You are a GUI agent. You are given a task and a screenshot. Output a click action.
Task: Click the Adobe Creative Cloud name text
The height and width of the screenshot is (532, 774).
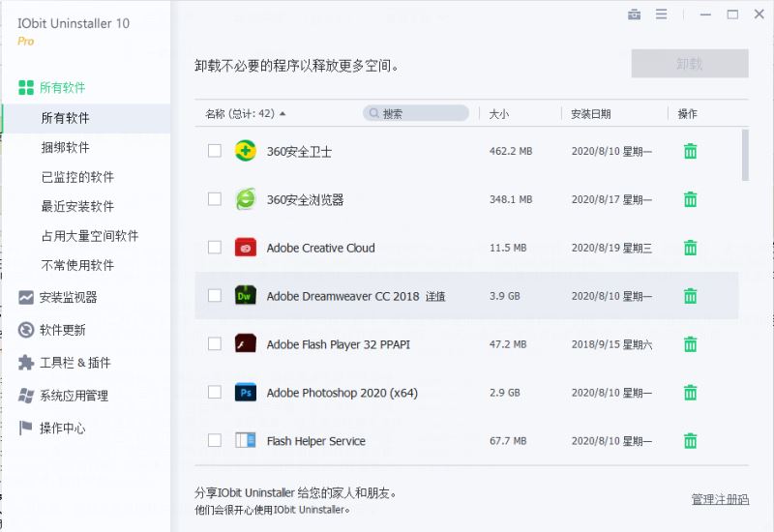tap(321, 248)
